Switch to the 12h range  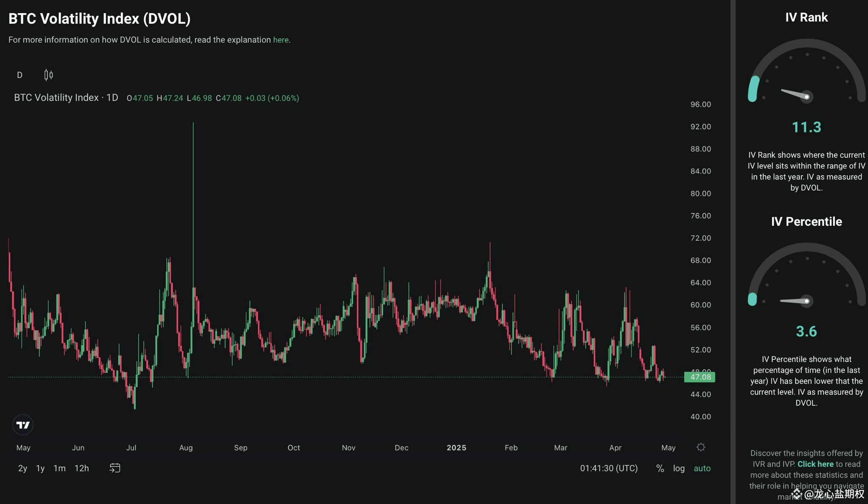(81, 468)
